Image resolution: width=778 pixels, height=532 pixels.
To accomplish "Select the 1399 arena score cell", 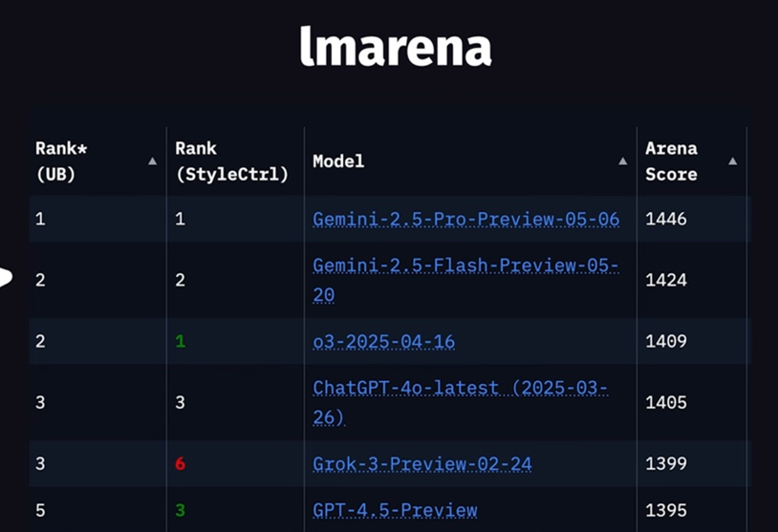I will [x=665, y=464].
